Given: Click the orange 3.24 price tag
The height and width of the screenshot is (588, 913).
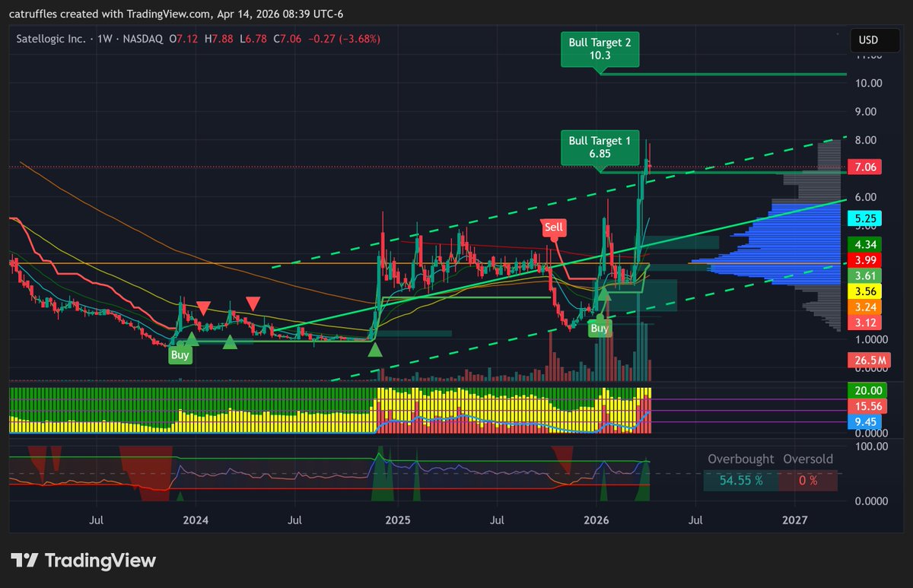Looking at the screenshot, I should [864, 307].
